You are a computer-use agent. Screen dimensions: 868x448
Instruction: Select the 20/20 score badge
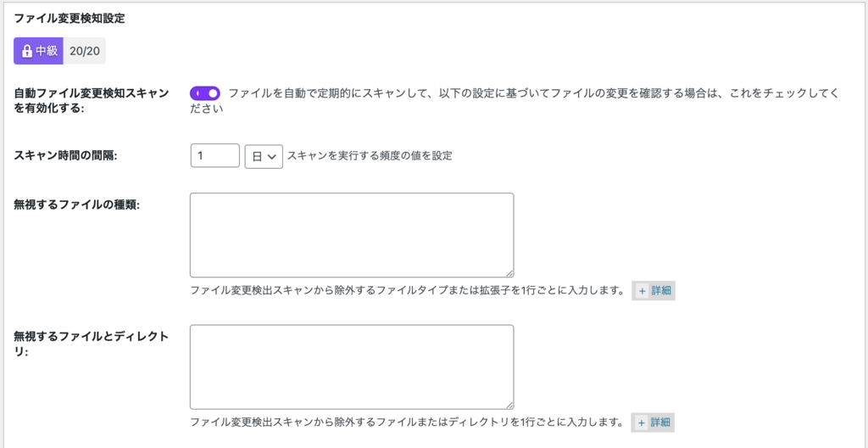85,52
